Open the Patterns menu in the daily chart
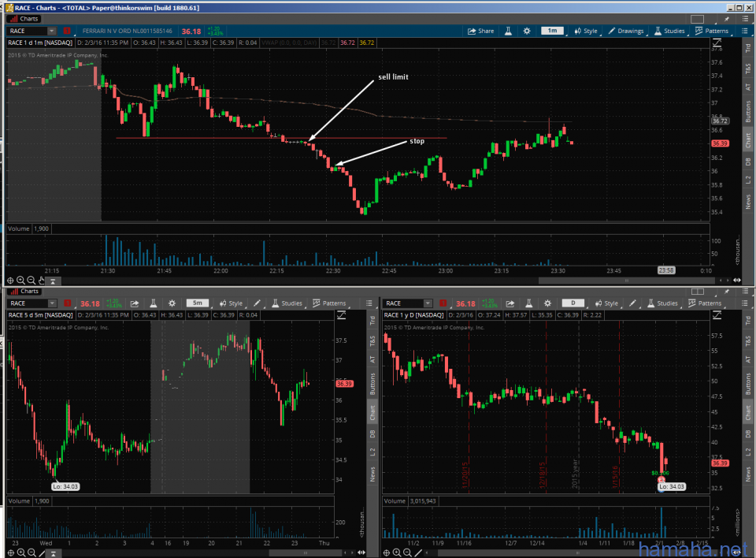This screenshot has height=558, width=756. [705, 303]
